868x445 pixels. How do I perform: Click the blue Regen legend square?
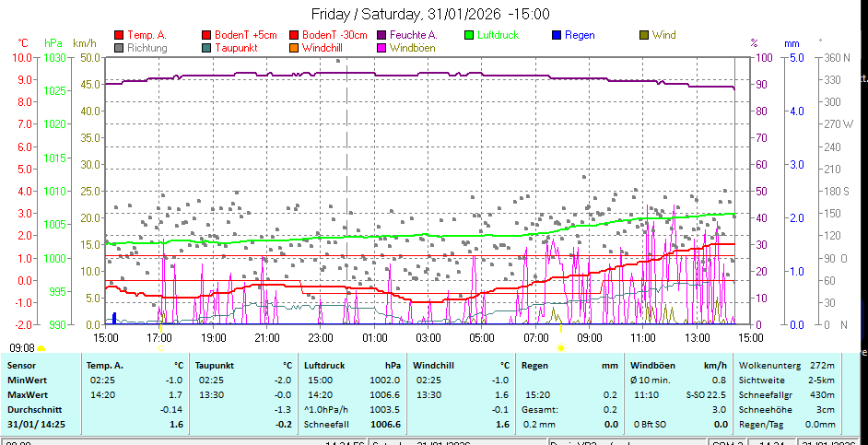(x=557, y=36)
